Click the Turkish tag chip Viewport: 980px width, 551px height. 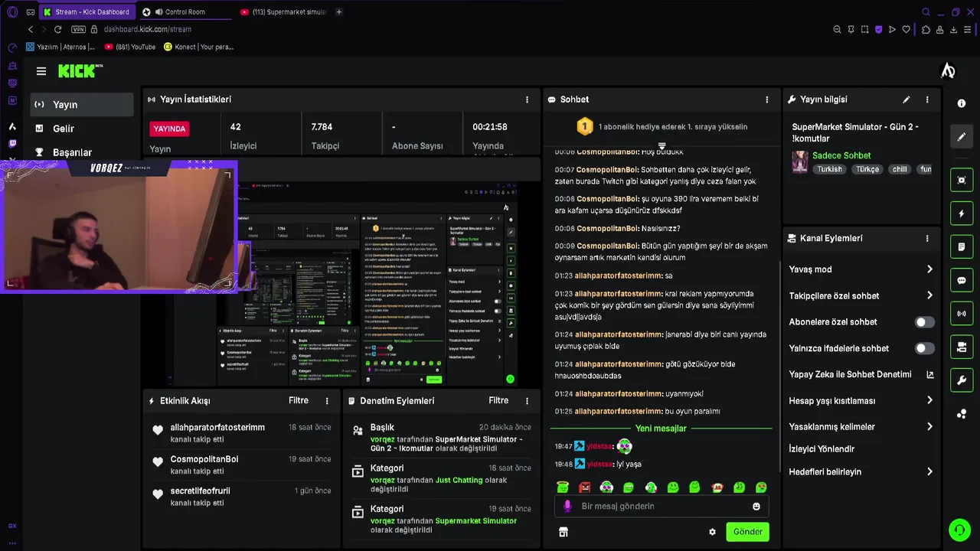(830, 169)
